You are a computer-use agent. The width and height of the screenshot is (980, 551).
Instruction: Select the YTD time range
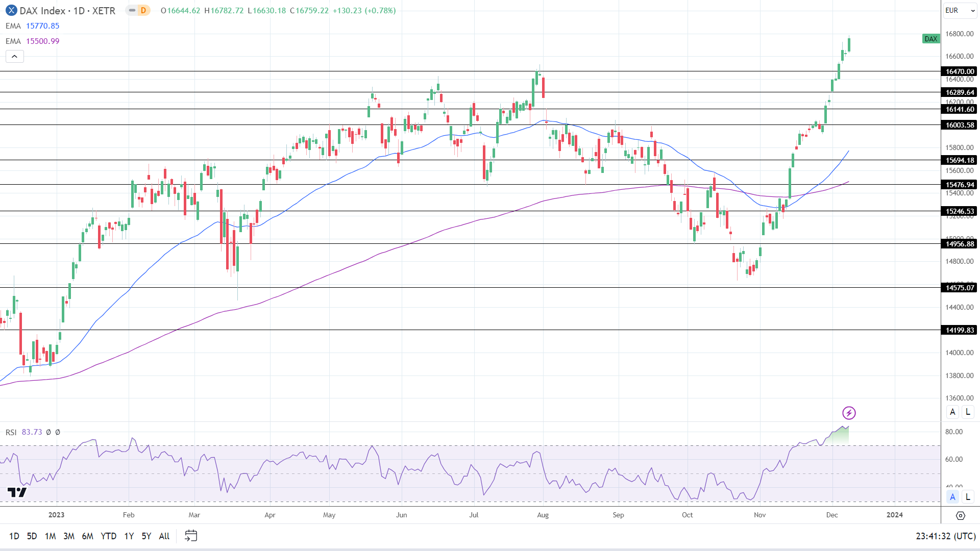[x=109, y=536]
